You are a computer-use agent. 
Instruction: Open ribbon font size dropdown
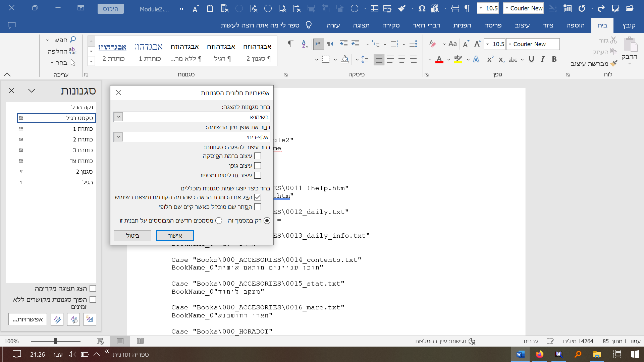point(488,44)
